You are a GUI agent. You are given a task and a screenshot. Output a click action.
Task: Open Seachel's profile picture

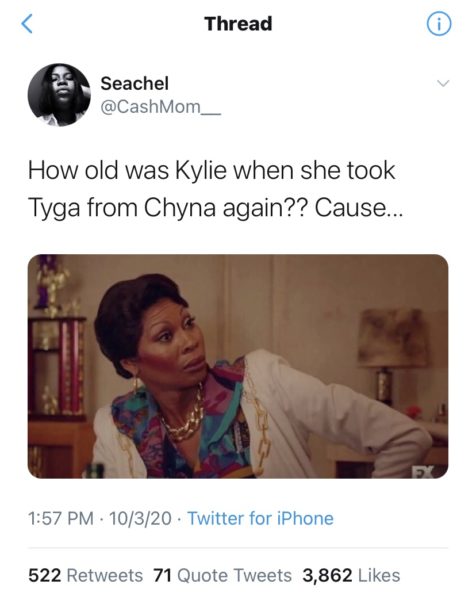[59, 95]
